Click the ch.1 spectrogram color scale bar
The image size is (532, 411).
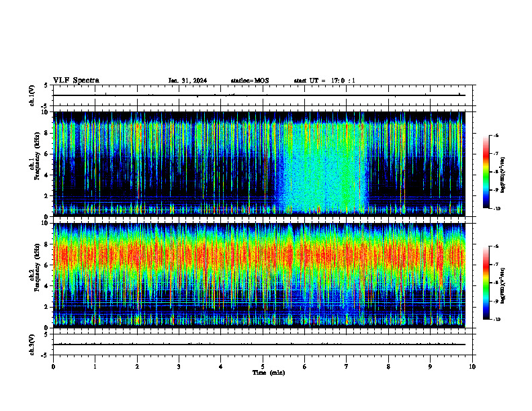(486, 172)
